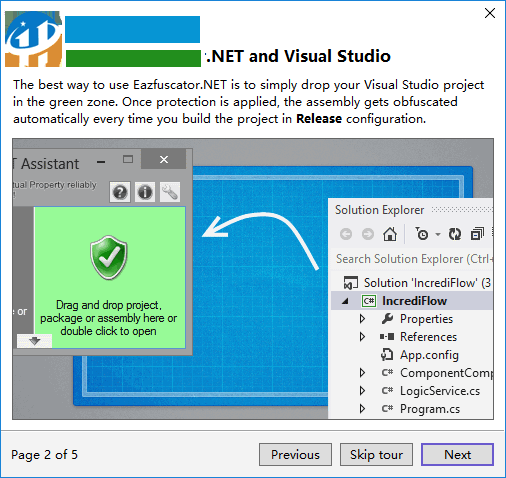This screenshot has width=506, height=478.
Task: Click the App.config file icon
Action: pyautogui.click(x=387, y=355)
